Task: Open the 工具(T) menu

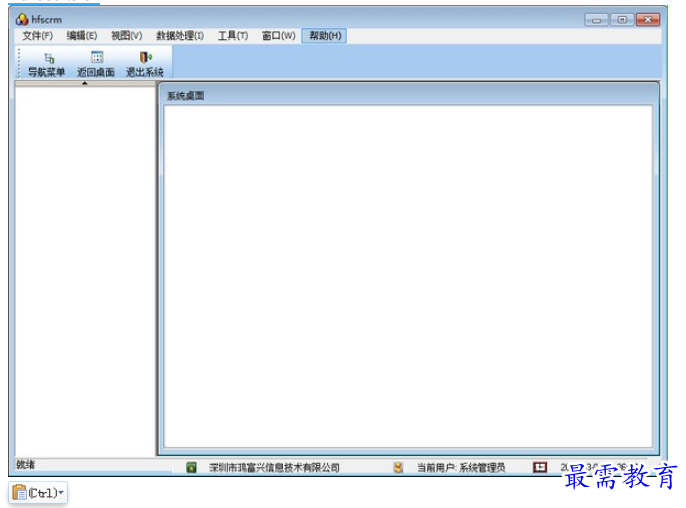Action: tap(233, 35)
